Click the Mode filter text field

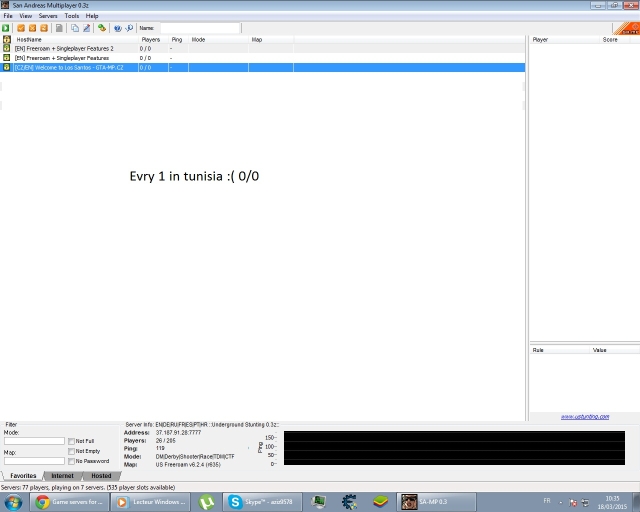(33, 441)
